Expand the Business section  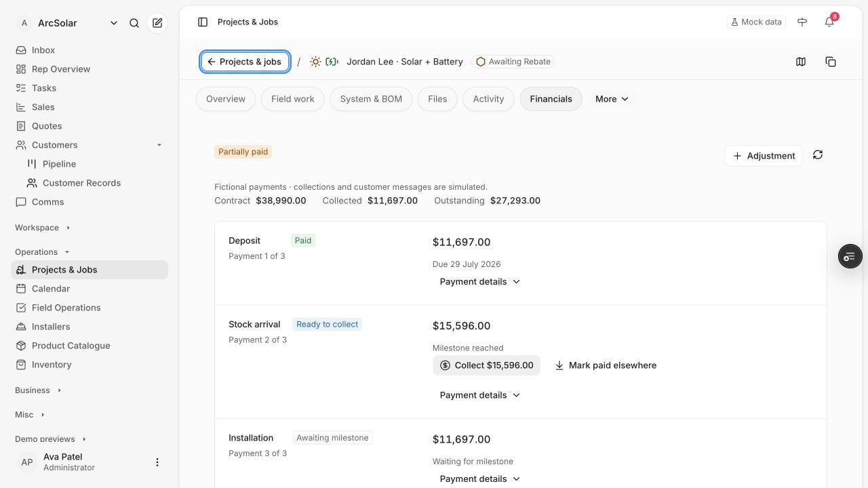[39, 390]
